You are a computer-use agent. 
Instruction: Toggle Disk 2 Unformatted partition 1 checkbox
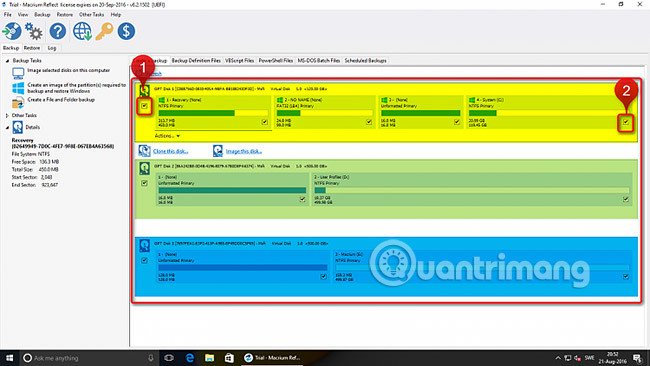302,199
